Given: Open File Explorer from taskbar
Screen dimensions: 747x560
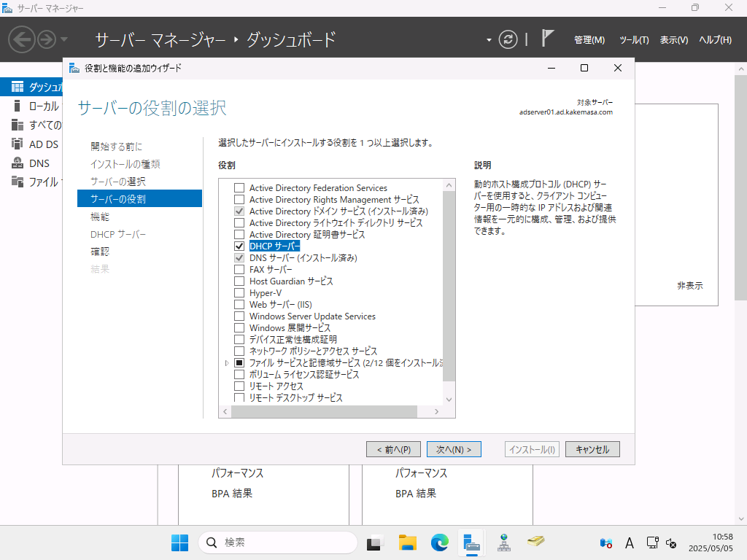Looking at the screenshot, I should pos(407,542).
